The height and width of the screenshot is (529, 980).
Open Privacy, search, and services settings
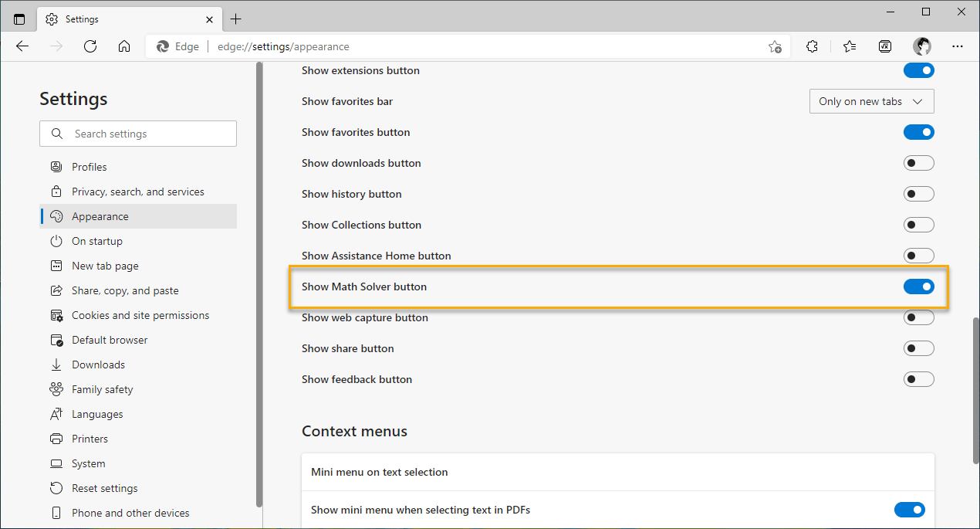point(137,191)
